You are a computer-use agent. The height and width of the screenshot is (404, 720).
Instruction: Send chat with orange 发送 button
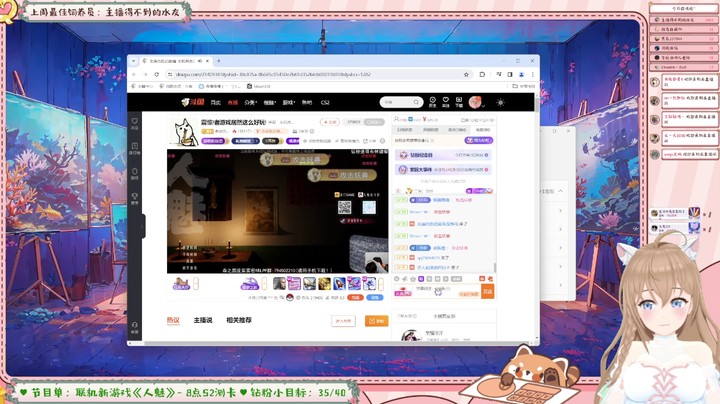point(488,291)
